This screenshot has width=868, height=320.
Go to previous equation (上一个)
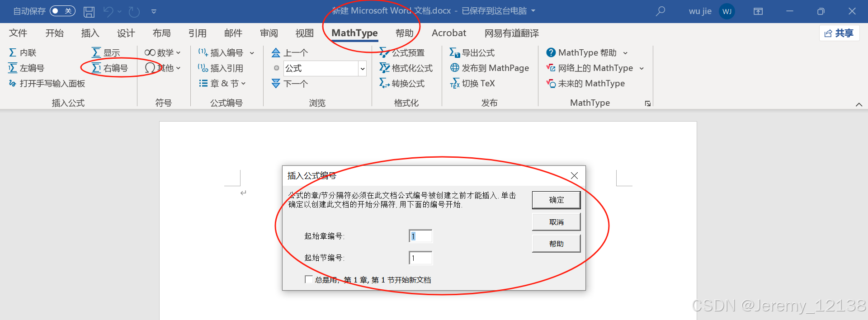[290, 53]
